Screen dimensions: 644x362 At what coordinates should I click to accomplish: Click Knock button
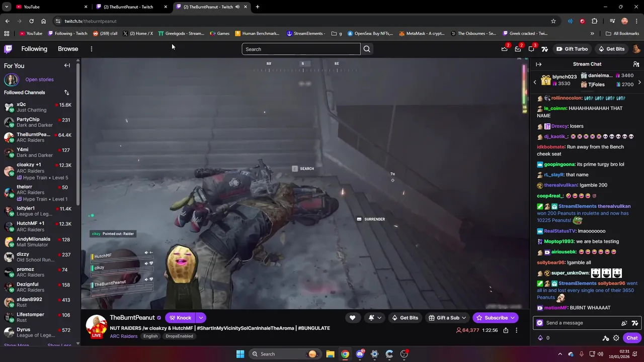pos(180,318)
